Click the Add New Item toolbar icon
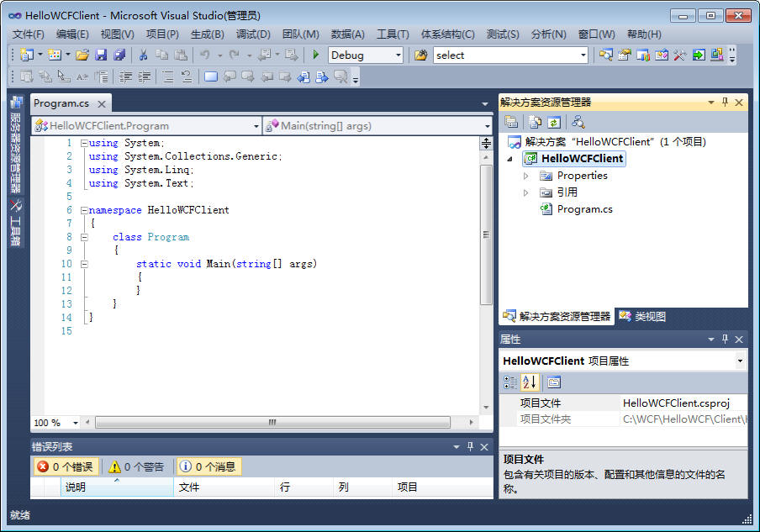Screen dimensions: 760x532 point(55,55)
